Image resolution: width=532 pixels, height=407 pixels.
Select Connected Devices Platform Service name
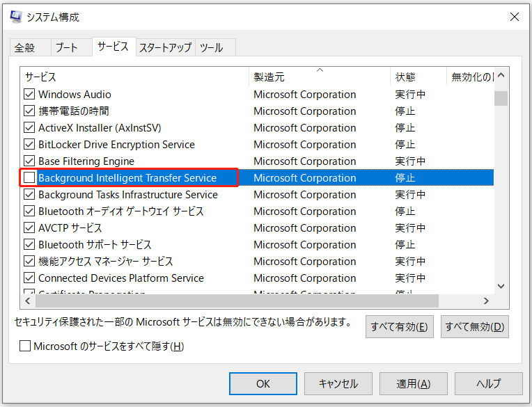[121, 278]
